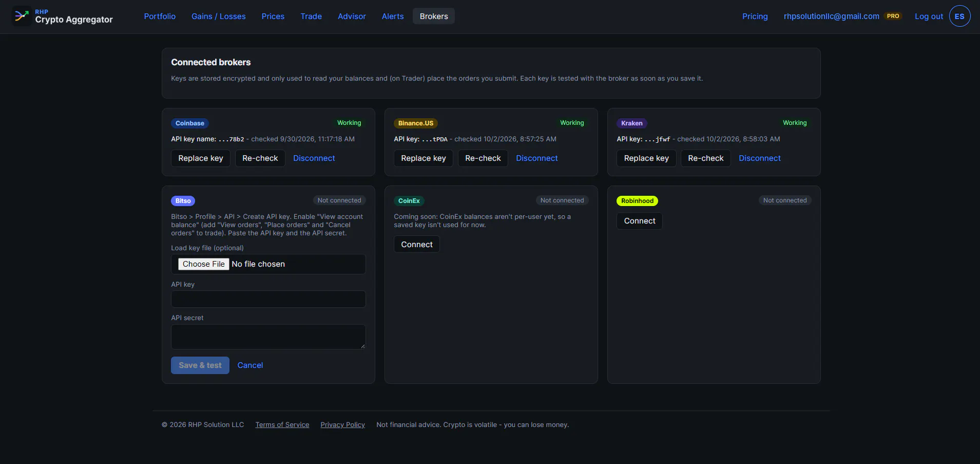
Task: Click the Binance.US badge label
Action: 416,123
